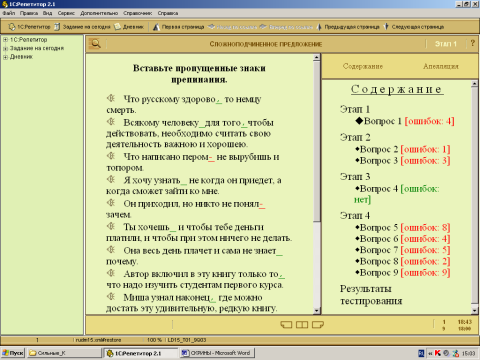This screenshot has height=361, width=481.
Task: Expand the Дневник tree node
Action: 5,57
